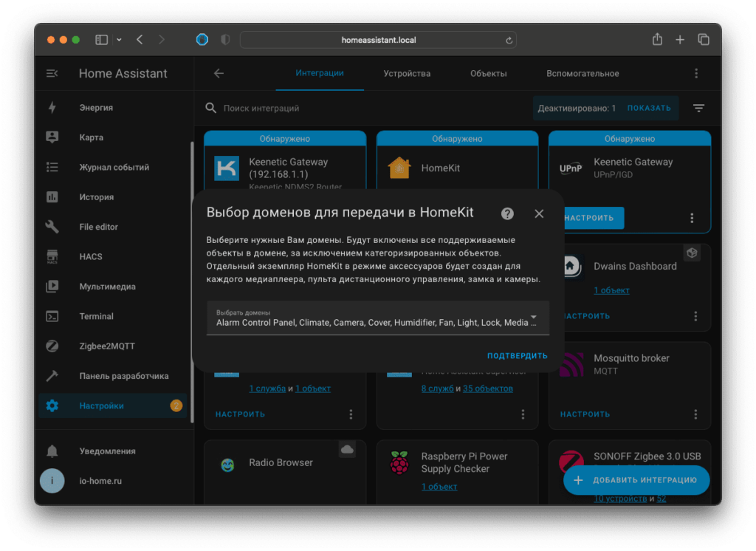756x551 pixels.
Task: Open io-home.ru user profile avatar
Action: 52,481
